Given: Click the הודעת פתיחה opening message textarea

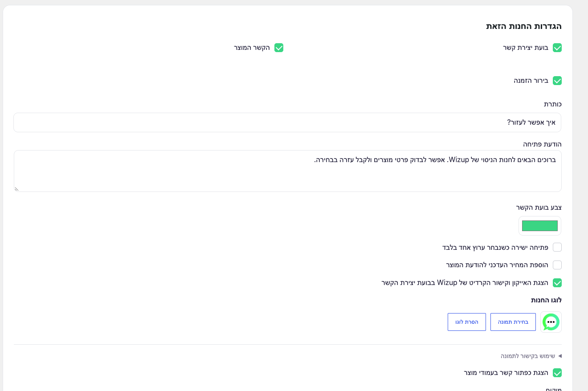Looking at the screenshot, I should tap(287, 171).
